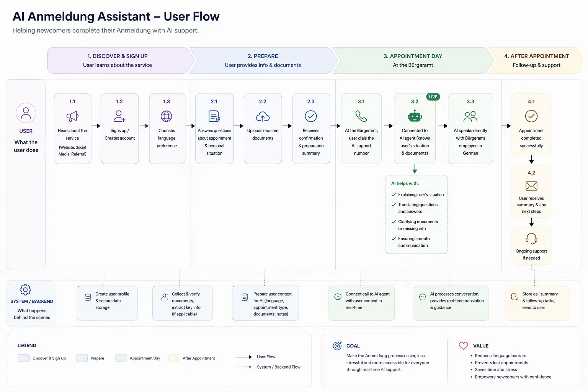This screenshot has width=588, height=392.
Task: Click the robot AI agent icon in 3.2
Action: point(415,116)
